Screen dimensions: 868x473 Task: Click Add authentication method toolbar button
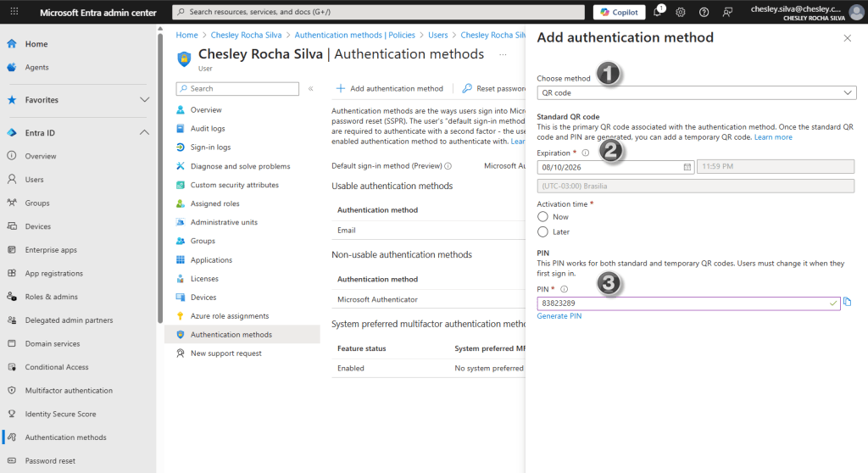[x=389, y=88]
